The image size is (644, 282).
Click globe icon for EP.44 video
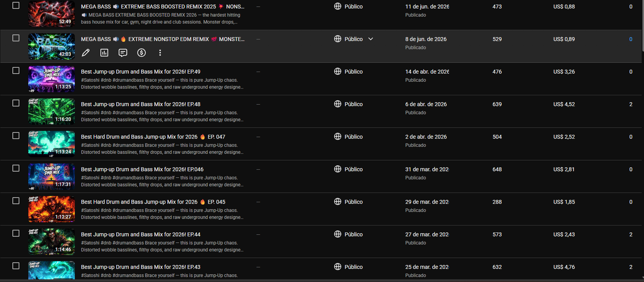338,234
